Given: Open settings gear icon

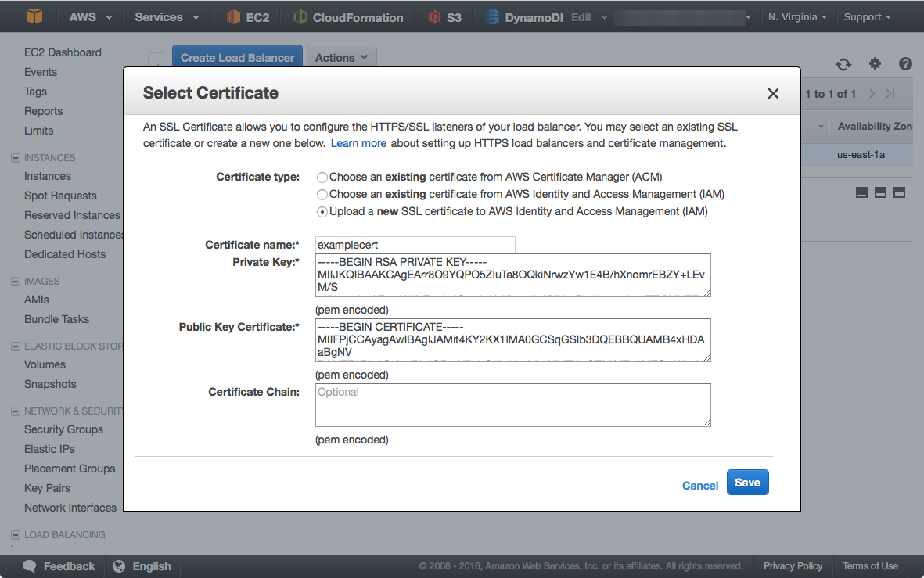Looking at the screenshot, I should coord(875,64).
